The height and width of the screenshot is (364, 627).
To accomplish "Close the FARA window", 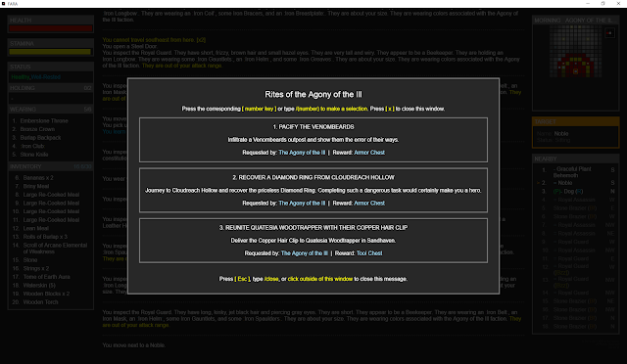I will tap(618, 4).
